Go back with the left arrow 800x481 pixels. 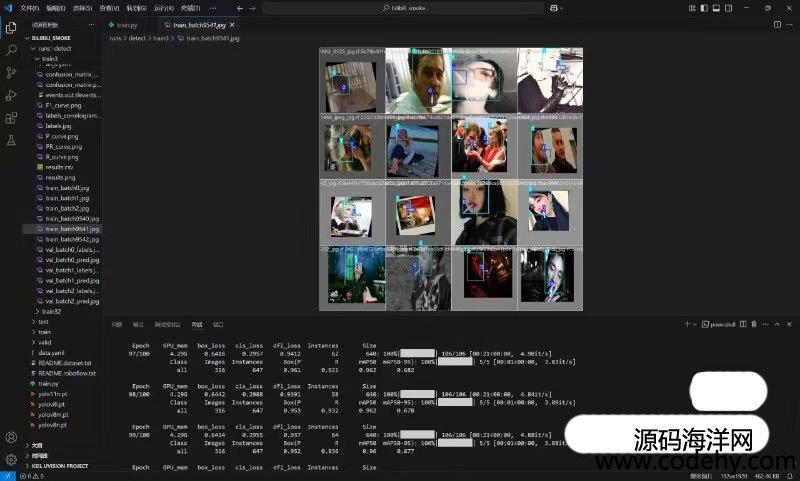240,8
